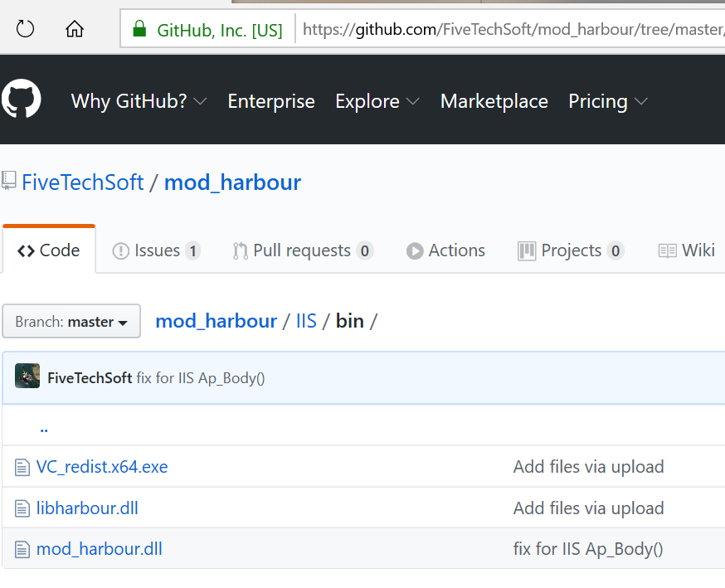Click the file icon beside VC_redist.x64.exe
The width and height of the screenshot is (725, 588).
click(22, 468)
